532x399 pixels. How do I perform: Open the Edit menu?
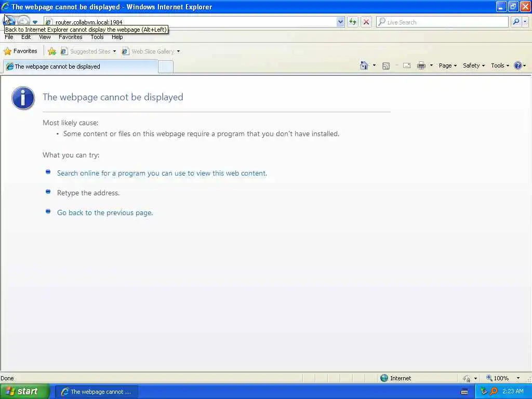(x=26, y=37)
